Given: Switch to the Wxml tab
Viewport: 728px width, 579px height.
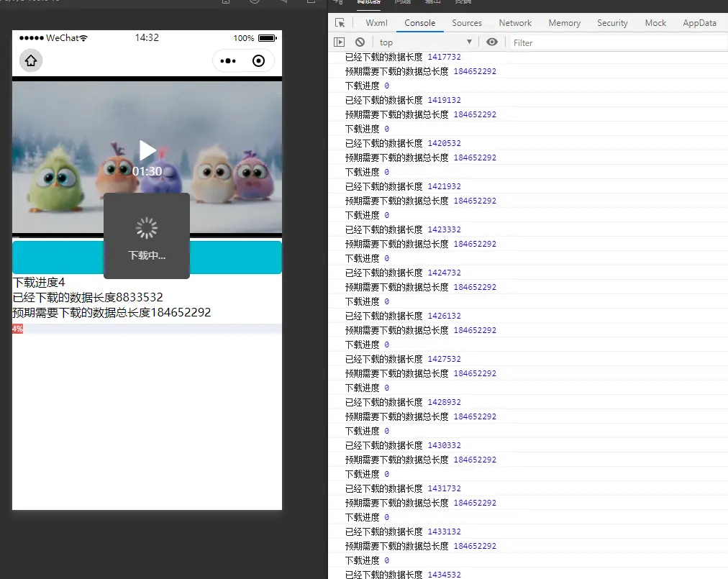Looking at the screenshot, I should point(376,23).
